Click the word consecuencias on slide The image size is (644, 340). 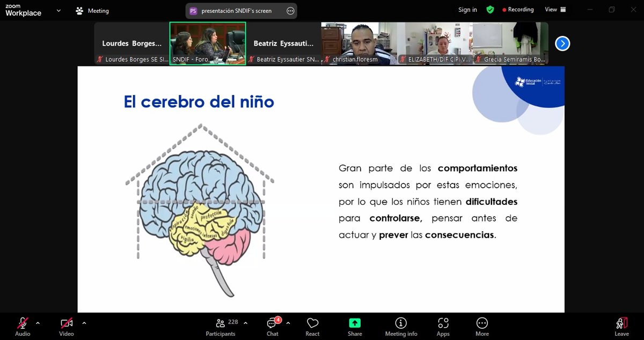[459, 235]
